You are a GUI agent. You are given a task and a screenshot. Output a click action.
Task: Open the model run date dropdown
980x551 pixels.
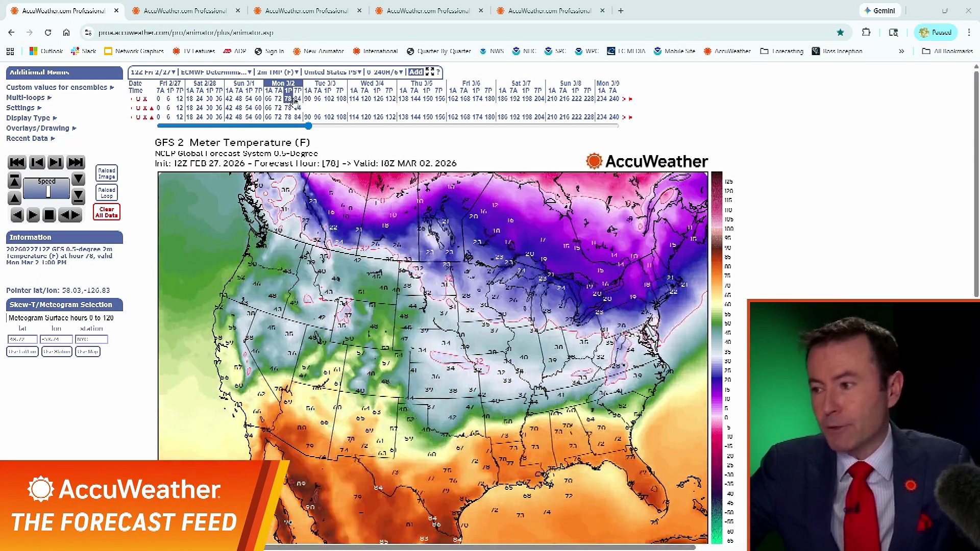[153, 72]
